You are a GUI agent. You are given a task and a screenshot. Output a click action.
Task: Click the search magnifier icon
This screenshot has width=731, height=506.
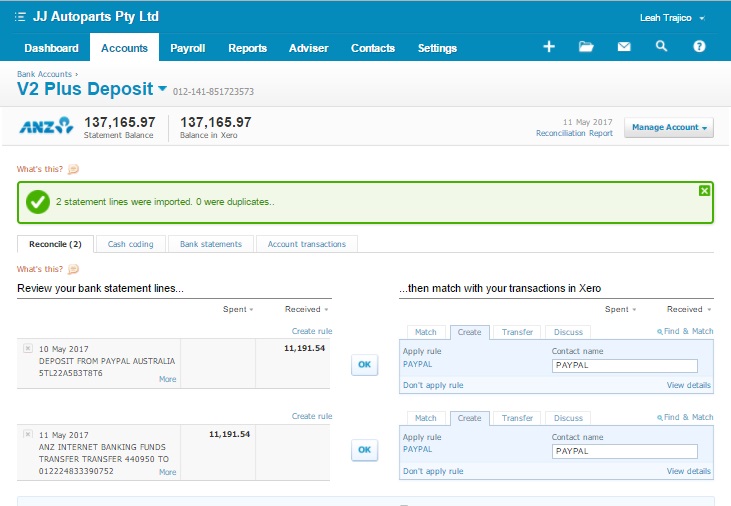click(x=661, y=46)
